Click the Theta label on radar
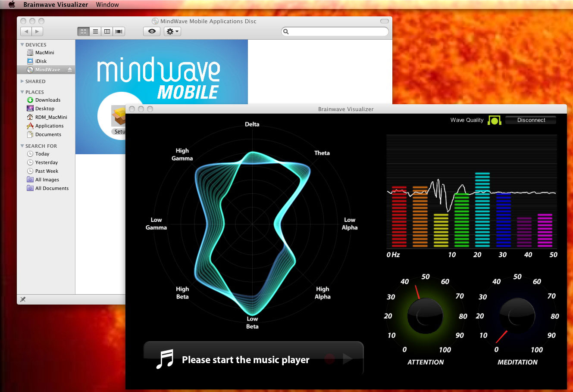 [322, 153]
